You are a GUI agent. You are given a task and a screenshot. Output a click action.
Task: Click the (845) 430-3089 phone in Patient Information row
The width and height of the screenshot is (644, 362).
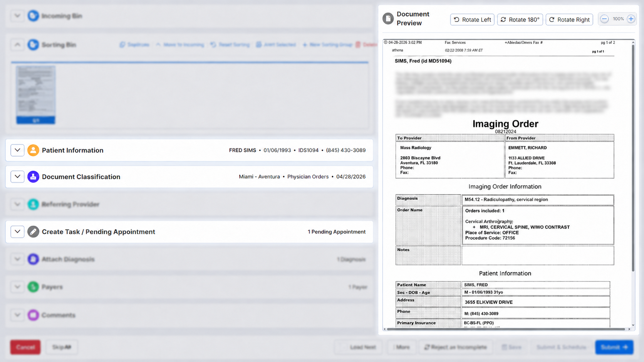click(x=346, y=150)
